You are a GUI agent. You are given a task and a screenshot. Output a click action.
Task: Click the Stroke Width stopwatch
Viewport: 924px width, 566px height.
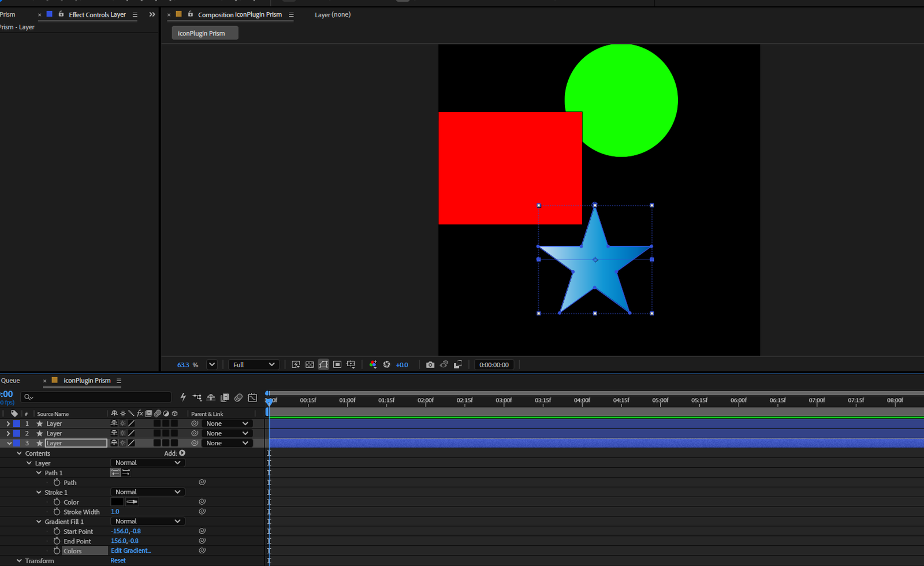click(x=57, y=512)
